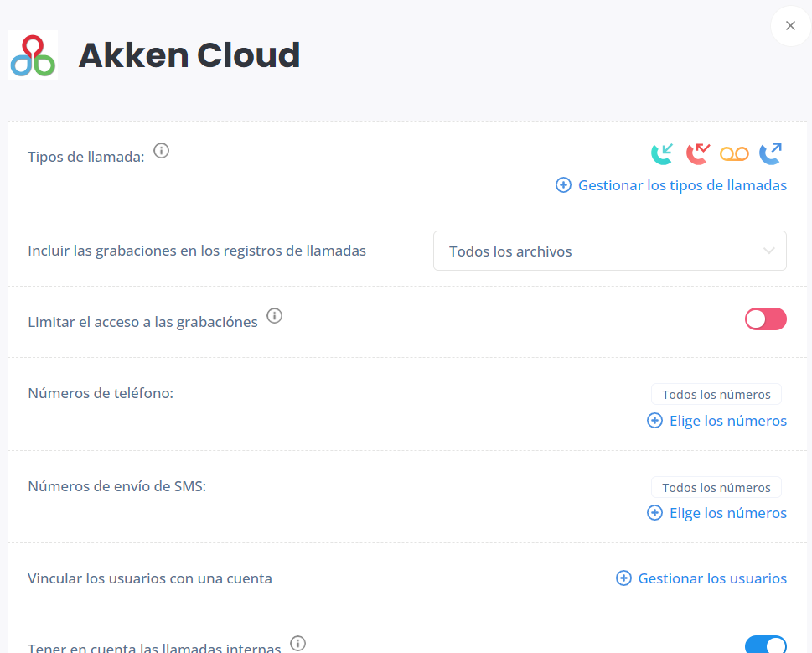The height and width of the screenshot is (653, 812).
Task: Select the missed call type icon
Action: 697,153
